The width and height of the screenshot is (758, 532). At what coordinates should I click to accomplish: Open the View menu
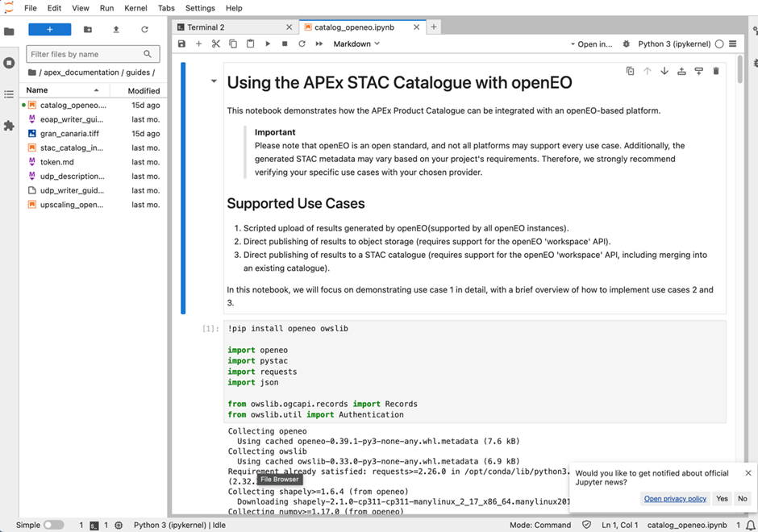tap(81, 8)
